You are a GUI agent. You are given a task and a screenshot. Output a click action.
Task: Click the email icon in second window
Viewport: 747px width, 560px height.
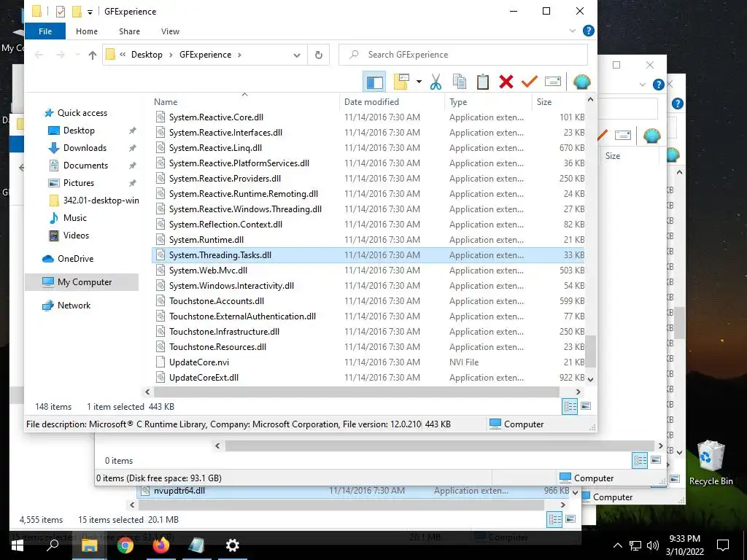(x=623, y=136)
